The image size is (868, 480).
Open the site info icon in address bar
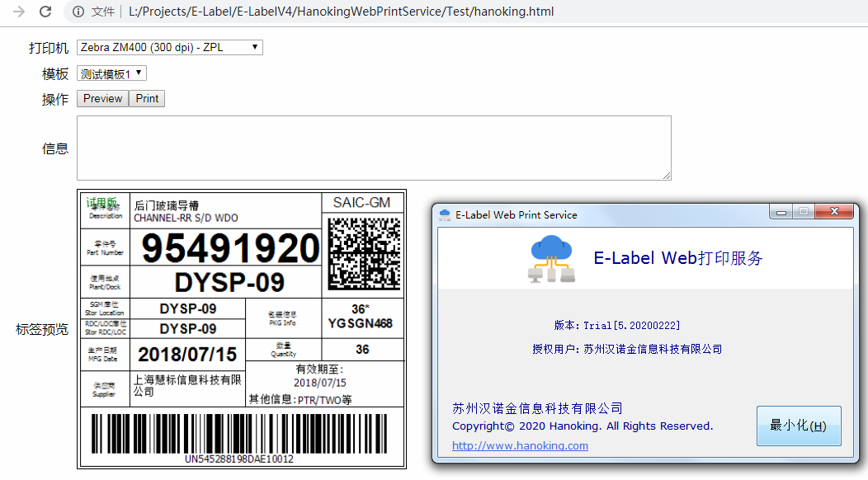[78, 12]
